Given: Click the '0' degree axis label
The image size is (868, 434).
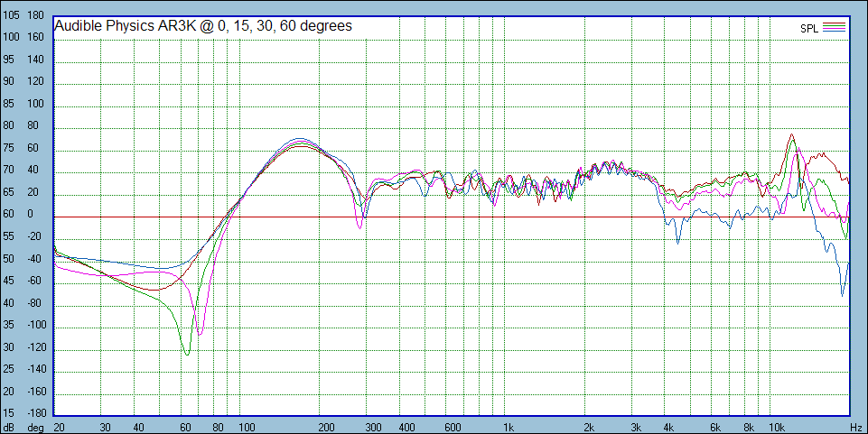Looking at the screenshot, I should [x=30, y=215].
